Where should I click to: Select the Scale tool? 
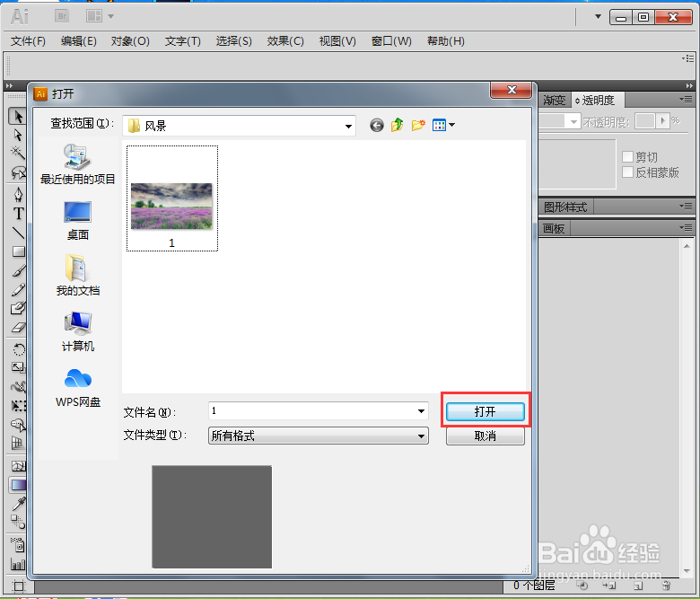tap(18, 367)
